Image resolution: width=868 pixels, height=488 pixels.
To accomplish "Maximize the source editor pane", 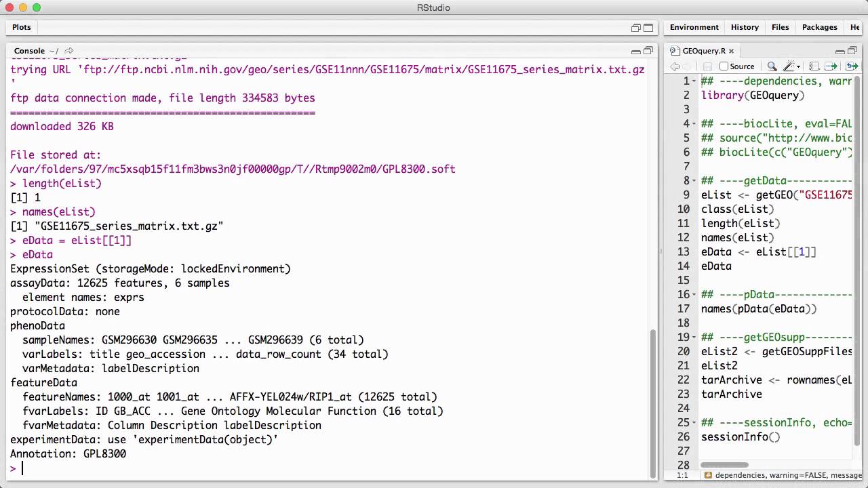I will click(x=853, y=51).
